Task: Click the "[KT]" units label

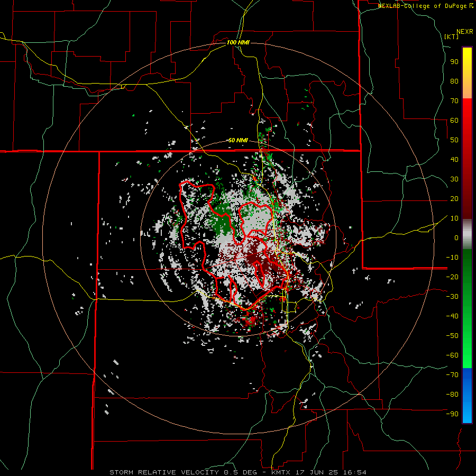Action: pos(452,36)
